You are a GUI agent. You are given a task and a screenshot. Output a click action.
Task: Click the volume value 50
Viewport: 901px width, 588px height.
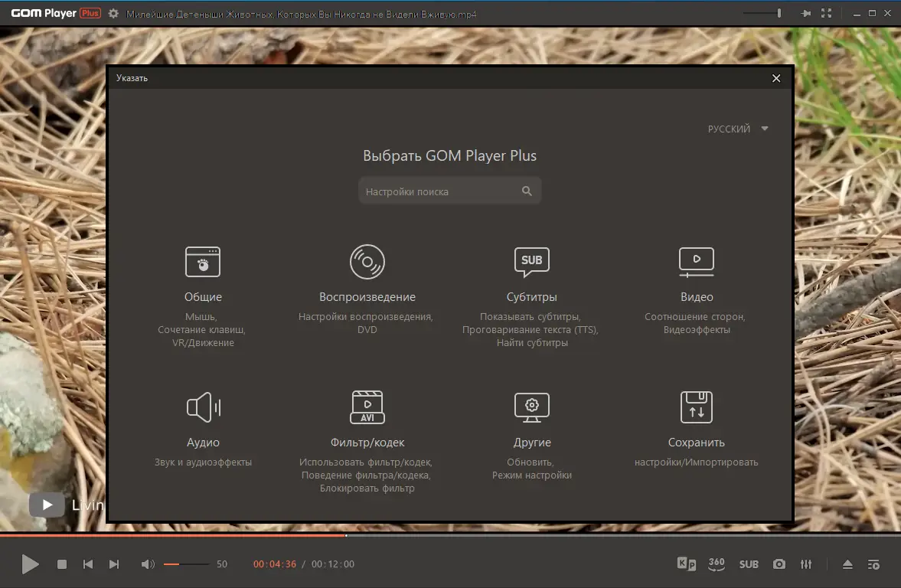[x=222, y=564]
